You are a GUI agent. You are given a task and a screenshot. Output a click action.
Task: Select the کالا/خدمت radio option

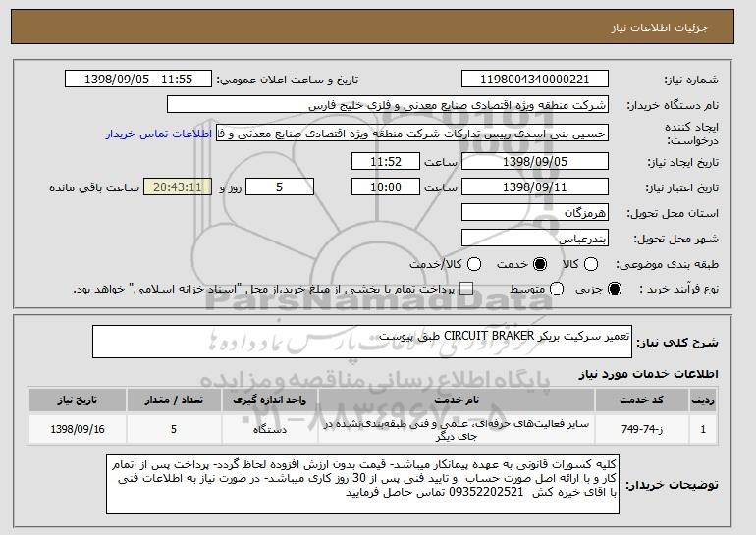pyautogui.click(x=474, y=264)
